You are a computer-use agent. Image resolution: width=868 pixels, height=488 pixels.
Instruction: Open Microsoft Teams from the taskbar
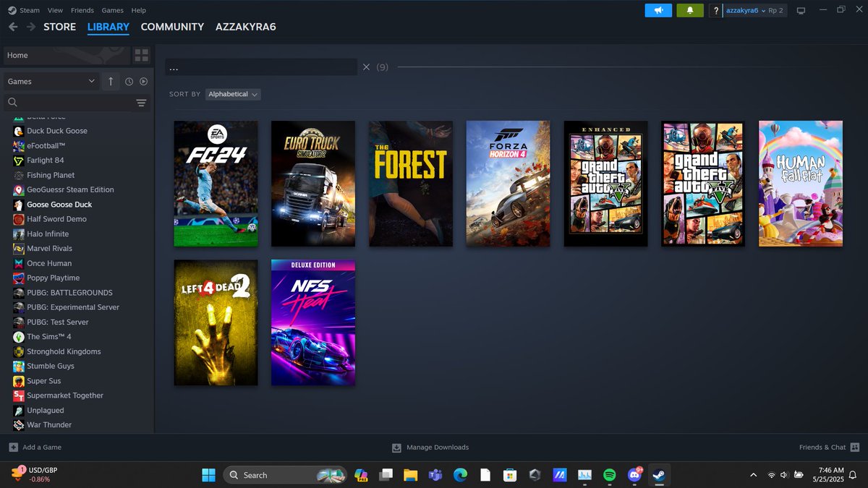[435, 475]
